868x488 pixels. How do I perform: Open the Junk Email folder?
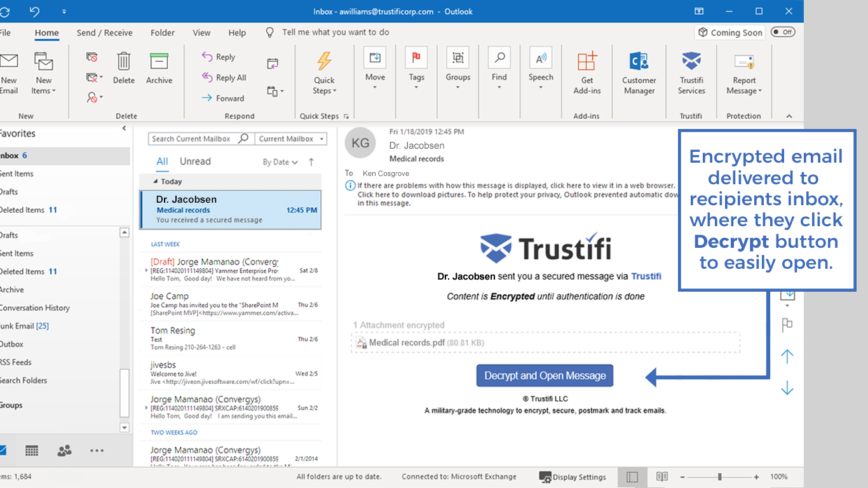point(25,326)
